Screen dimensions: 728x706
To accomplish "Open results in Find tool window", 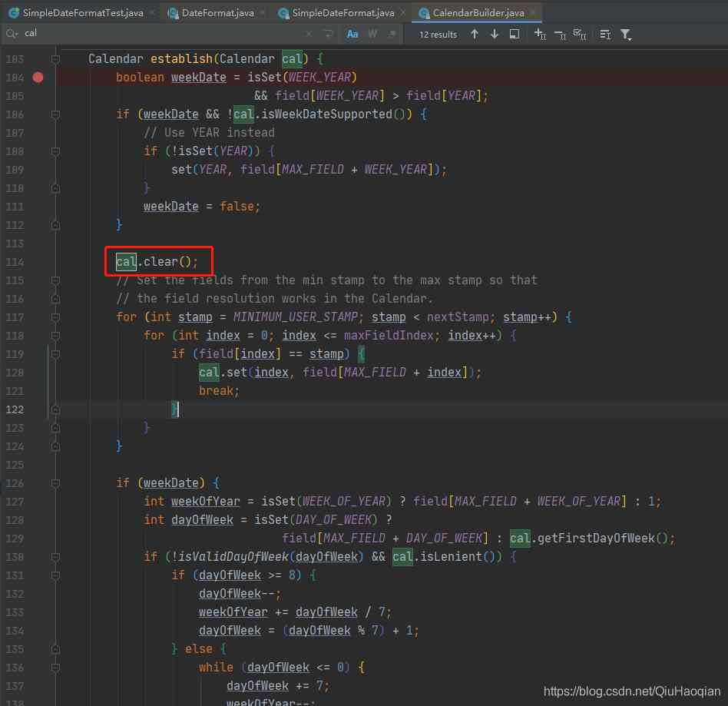I will 515,34.
